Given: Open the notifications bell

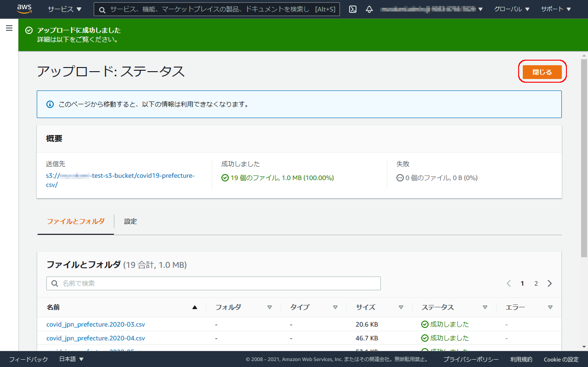Looking at the screenshot, I should pyautogui.click(x=369, y=9).
